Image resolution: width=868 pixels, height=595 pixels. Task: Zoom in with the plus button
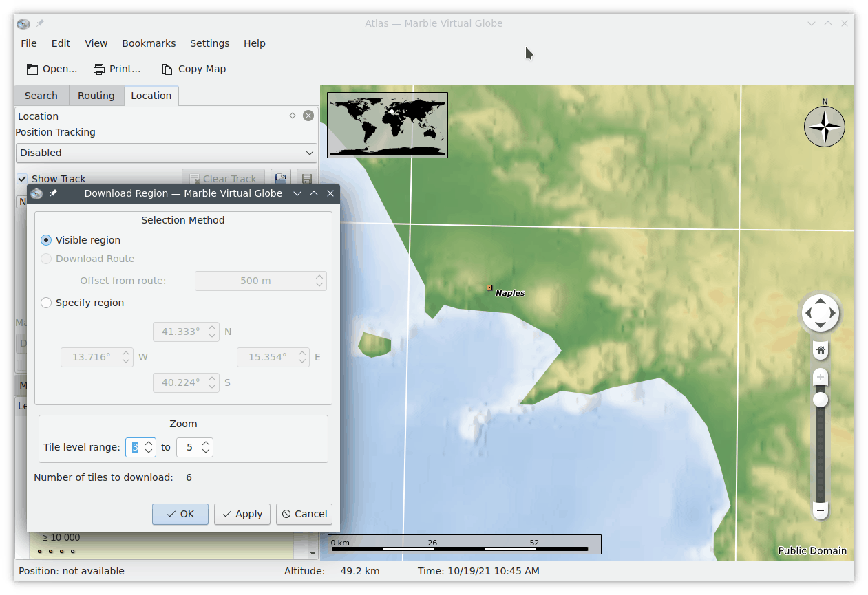pyautogui.click(x=820, y=377)
